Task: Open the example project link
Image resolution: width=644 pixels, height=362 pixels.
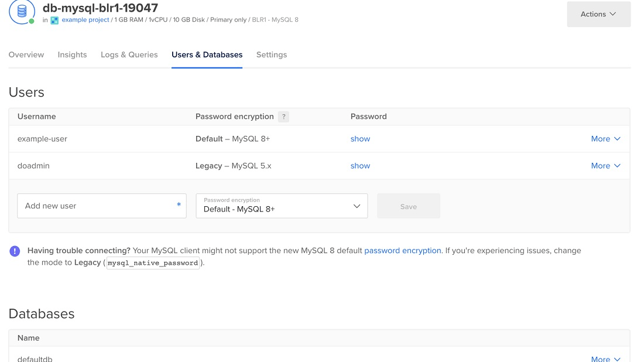Action: tap(85, 20)
